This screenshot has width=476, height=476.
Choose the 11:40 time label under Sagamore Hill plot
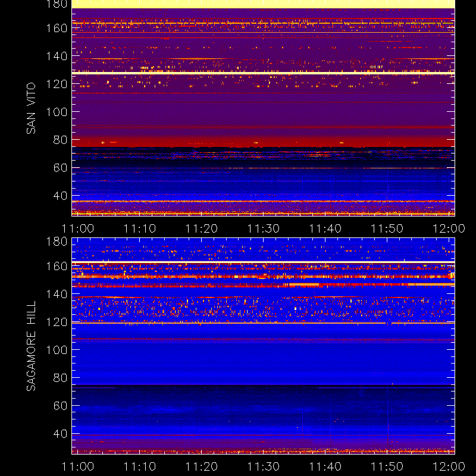click(x=325, y=466)
